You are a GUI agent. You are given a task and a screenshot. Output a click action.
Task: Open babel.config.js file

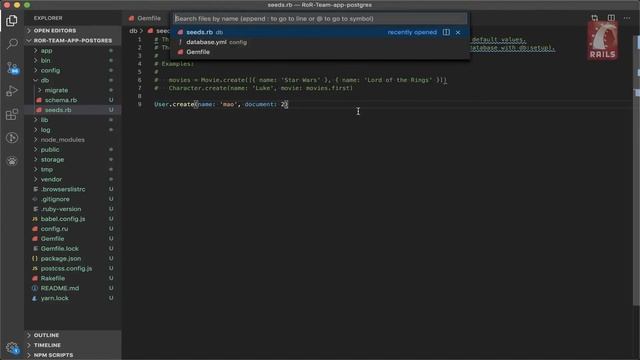pos(73,219)
